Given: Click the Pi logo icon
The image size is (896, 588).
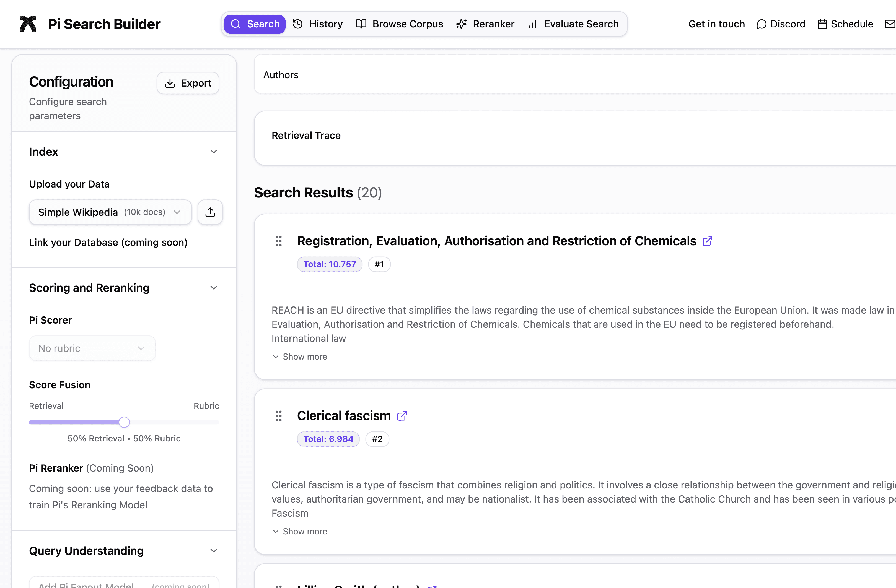Looking at the screenshot, I should [28, 24].
